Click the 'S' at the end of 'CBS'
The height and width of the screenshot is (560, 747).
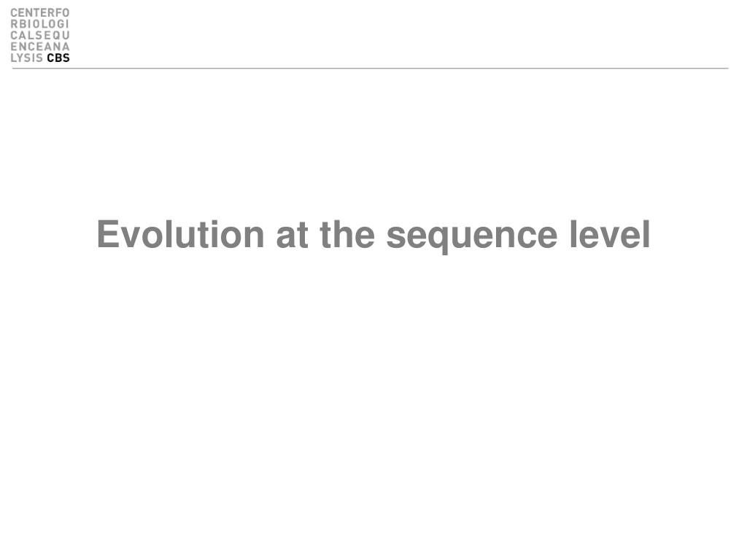pos(66,58)
